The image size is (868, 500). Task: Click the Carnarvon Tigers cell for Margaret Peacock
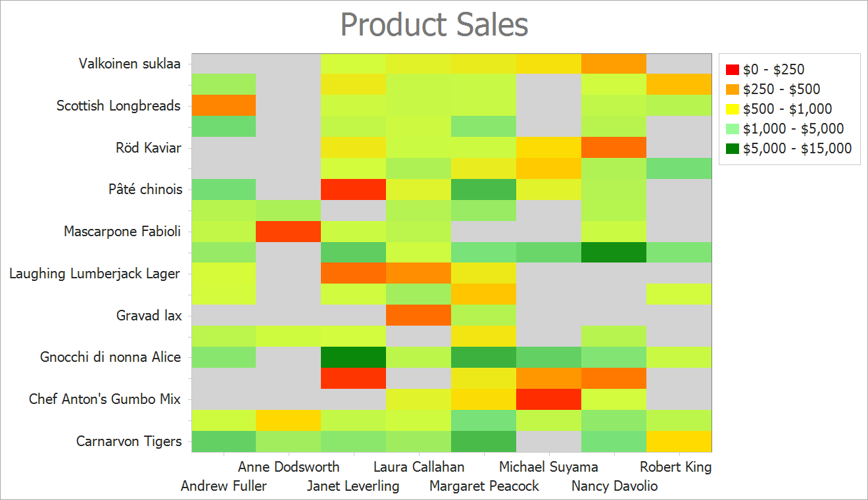click(x=483, y=441)
